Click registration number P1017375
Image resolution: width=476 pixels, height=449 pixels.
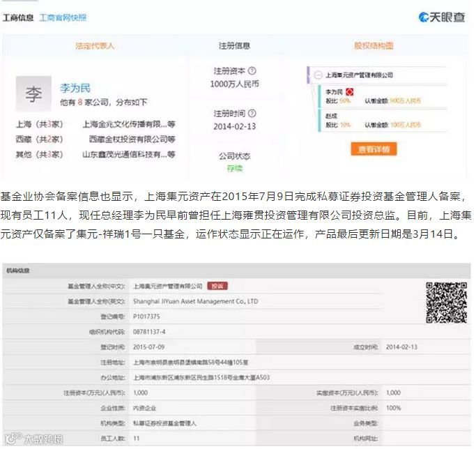click(146, 317)
